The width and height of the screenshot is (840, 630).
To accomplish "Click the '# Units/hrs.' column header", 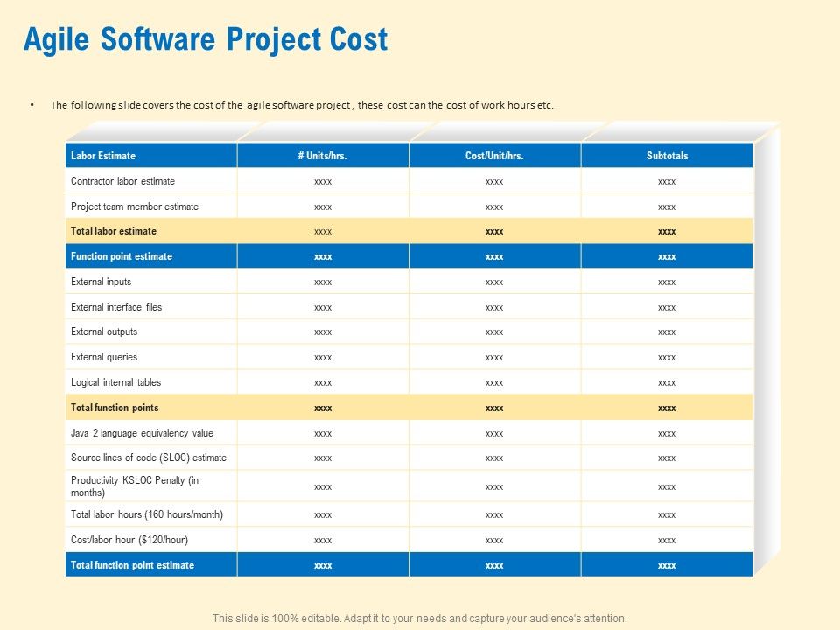I will pyautogui.click(x=323, y=156).
